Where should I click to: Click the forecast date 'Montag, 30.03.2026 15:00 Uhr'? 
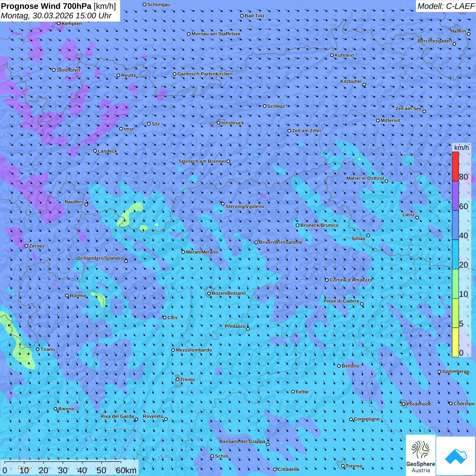point(56,16)
